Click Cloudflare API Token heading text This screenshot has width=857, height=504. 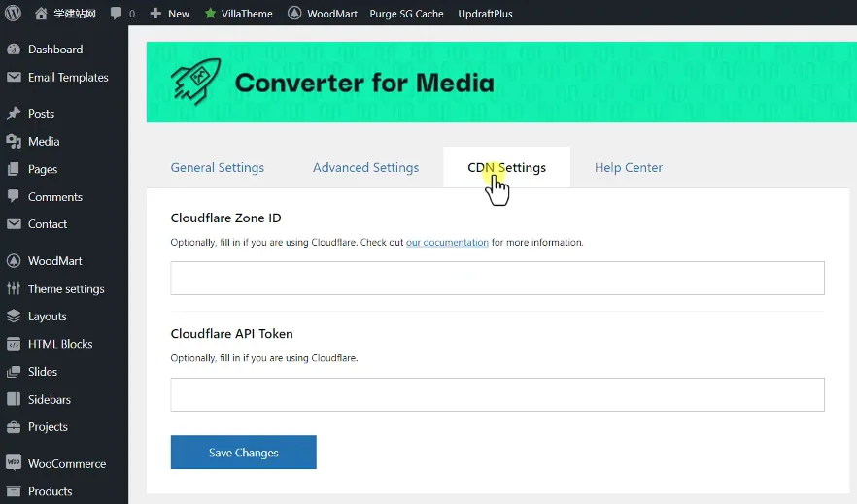(x=231, y=334)
